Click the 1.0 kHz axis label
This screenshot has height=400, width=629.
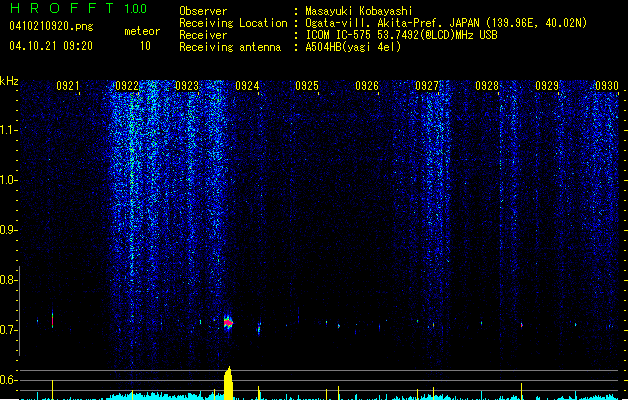(8, 180)
